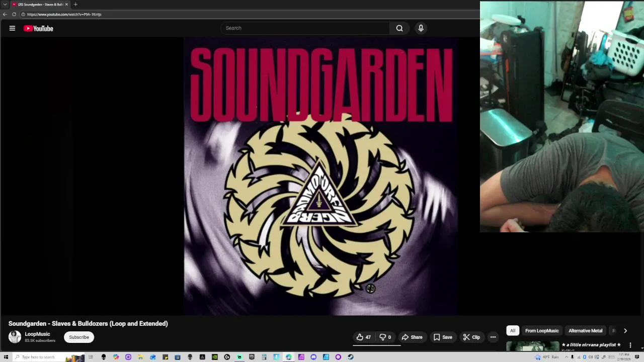Show more filter chips with right chevron

[x=625, y=330]
